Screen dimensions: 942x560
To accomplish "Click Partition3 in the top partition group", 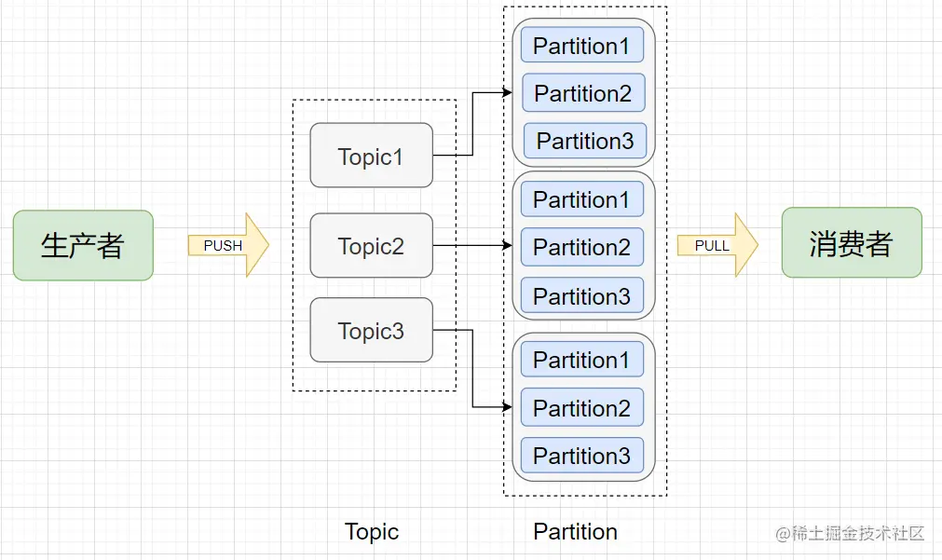I will coord(584,141).
